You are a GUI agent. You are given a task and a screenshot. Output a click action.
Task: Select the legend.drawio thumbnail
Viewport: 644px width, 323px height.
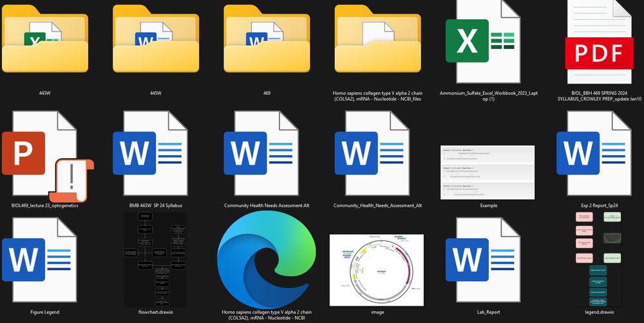point(599,259)
